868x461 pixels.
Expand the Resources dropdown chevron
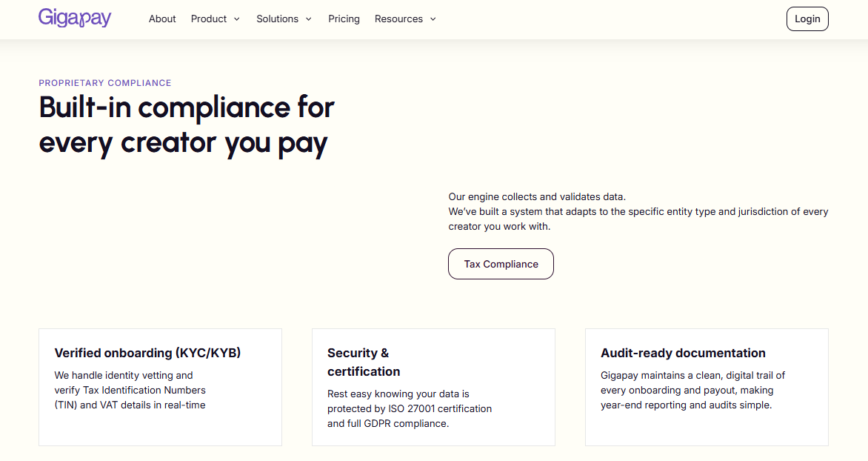click(433, 19)
